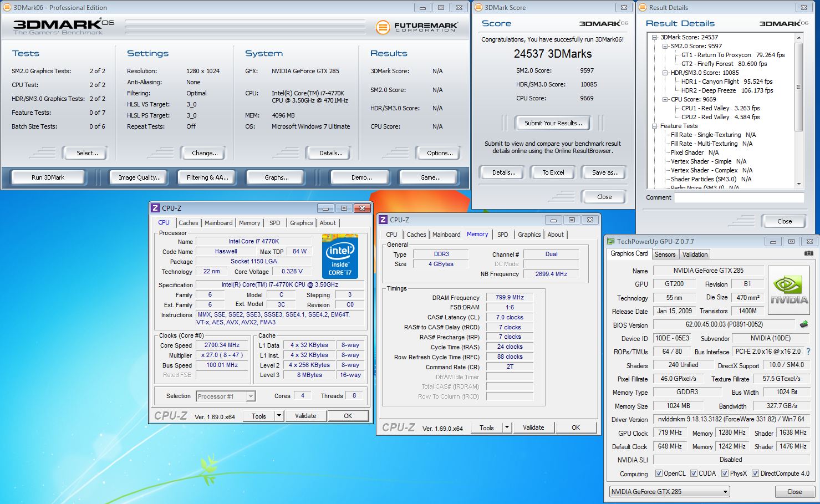The width and height of the screenshot is (820, 504).
Task: Select CPU1 - Red Valley 3.263 fps row
Action: tap(721, 108)
